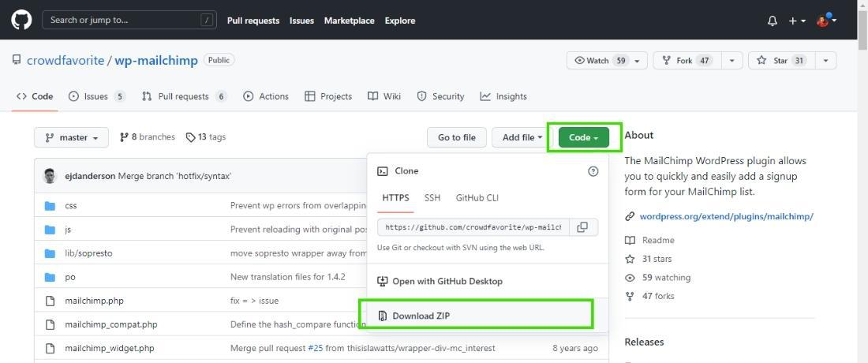This screenshot has width=868, height=363.
Task: Expand the Star lists dropdown arrow
Action: [x=826, y=60]
